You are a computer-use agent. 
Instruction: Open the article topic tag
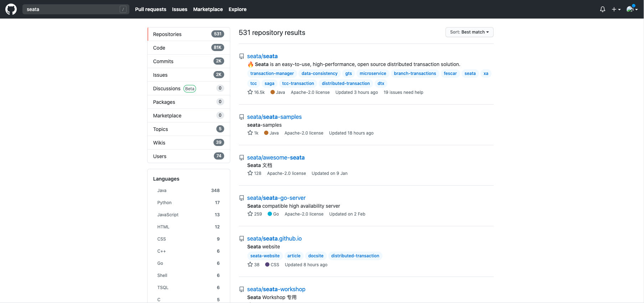(x=294, y=256)
